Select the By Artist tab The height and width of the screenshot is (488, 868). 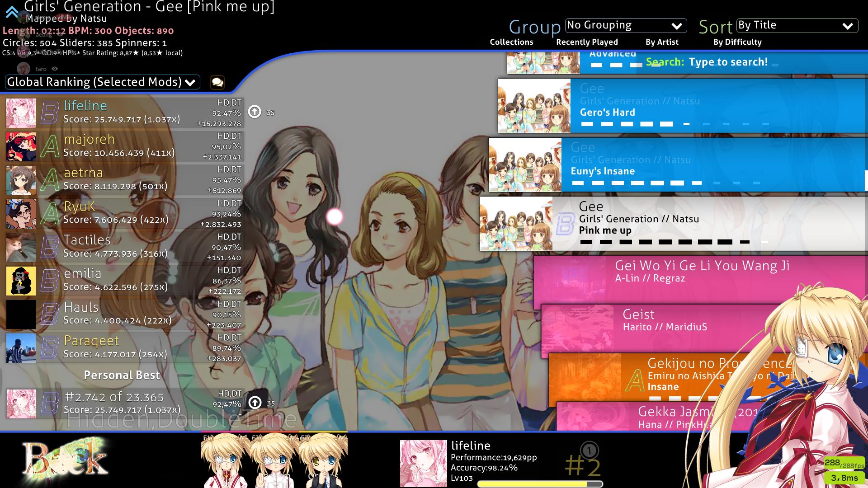pos(662,42)
